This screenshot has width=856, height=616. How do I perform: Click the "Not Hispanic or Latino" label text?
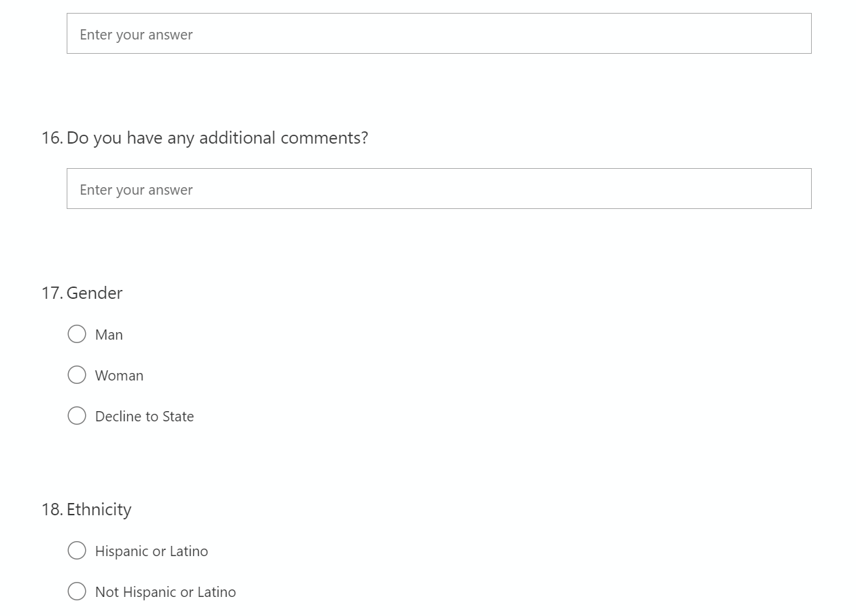click(165, 592)
